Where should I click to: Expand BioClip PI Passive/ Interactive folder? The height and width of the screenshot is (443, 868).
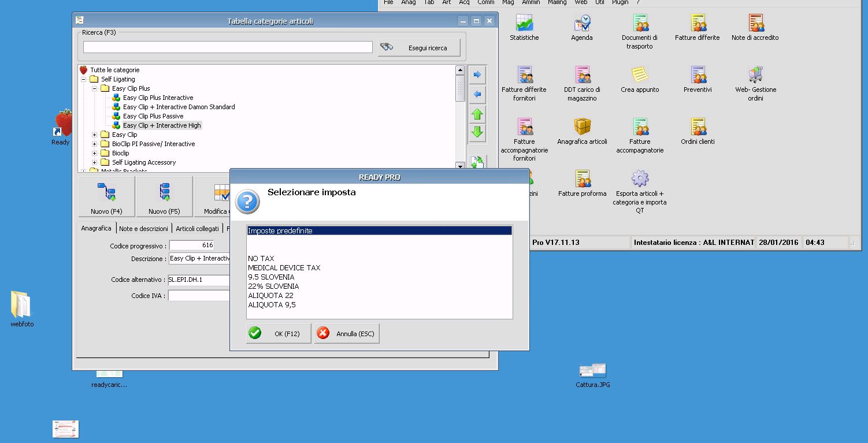95,144
